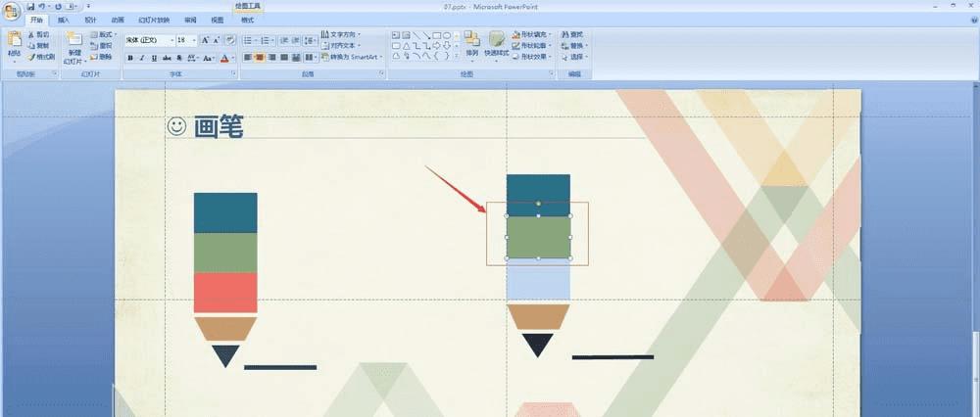Activate Format Painter (格式刷)
Viewport: 980px width, 417px height.
click(x=40, y=57)
